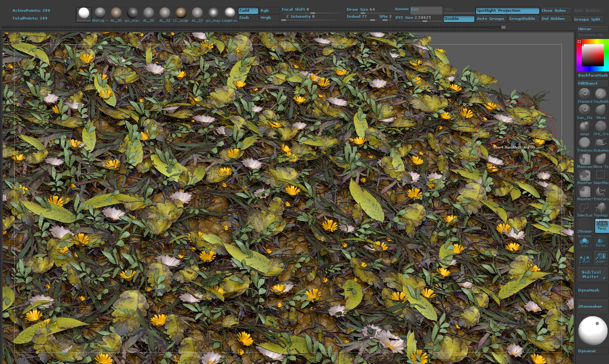This screenshot has width=609, height=364.
Task: Open the SubTool Master plugin
Action: pyautogui.click(x=591, y=274)
